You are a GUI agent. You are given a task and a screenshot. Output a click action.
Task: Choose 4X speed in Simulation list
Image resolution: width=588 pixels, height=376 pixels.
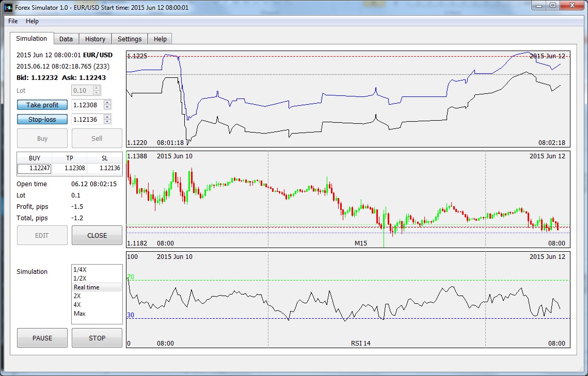click(97, 305)
